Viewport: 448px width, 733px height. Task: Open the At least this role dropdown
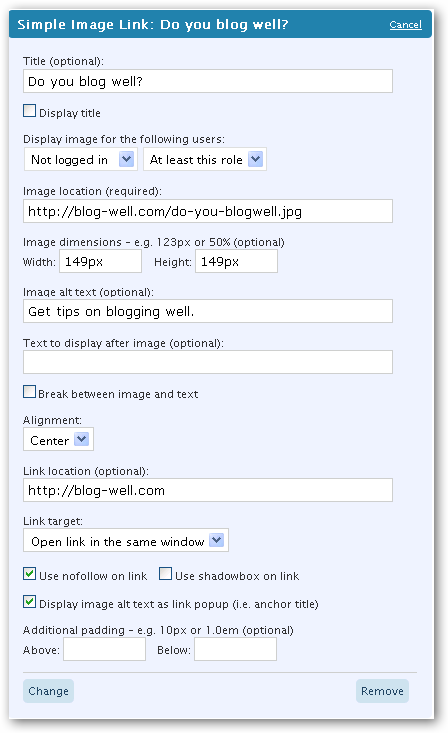pos(205,159)
